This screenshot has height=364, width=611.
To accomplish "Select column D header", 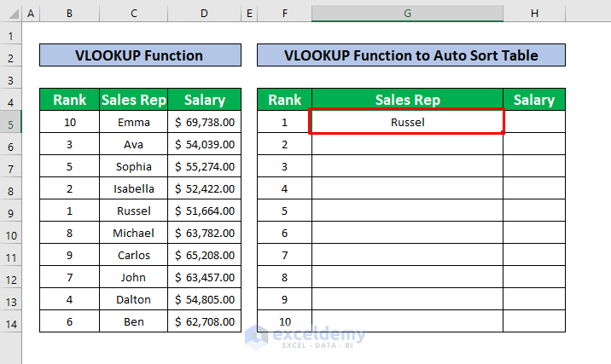I will (x=204, y=14).
